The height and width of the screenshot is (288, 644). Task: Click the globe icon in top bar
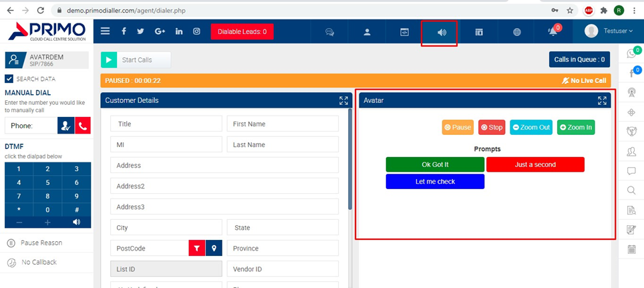[x=516, y=32]
